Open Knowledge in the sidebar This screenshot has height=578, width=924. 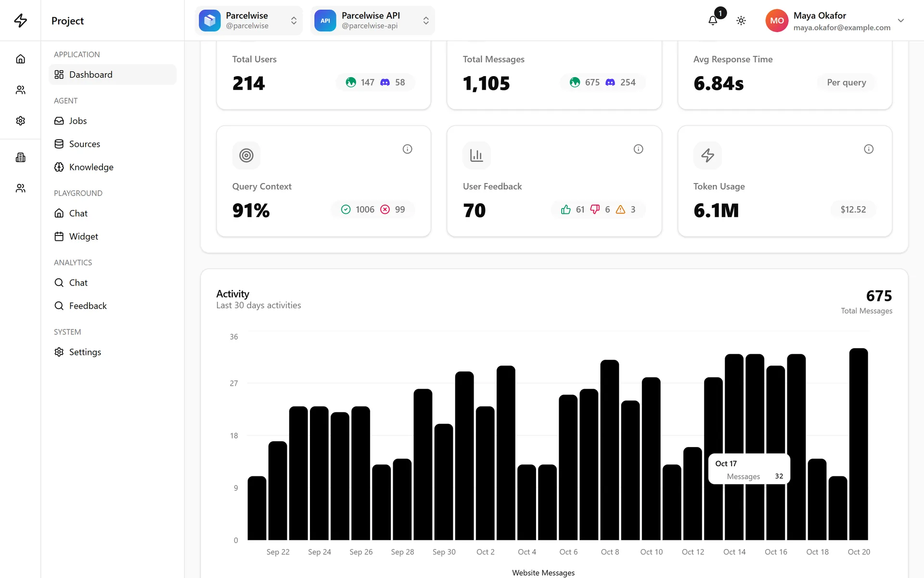tap(113, 167)
